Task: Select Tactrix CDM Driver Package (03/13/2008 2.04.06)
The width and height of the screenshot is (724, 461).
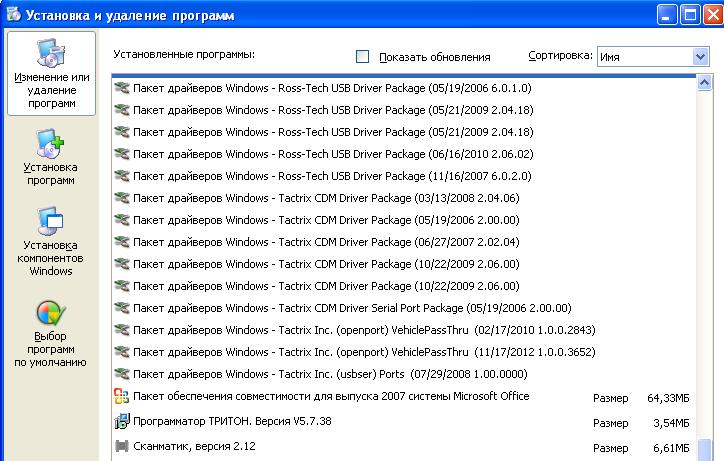Action: [404, 198]
